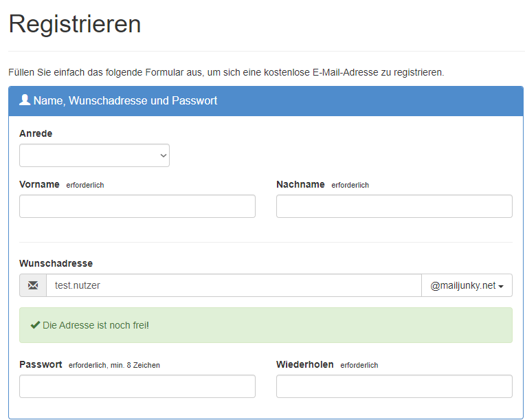Click the green checkmark icon in the alert
525x420 pixels.
35,325
